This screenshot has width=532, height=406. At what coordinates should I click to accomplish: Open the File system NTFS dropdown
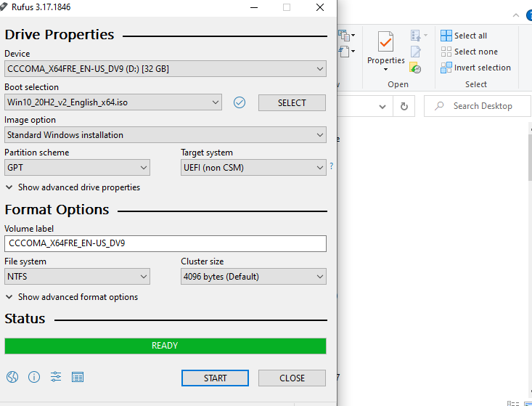click(x=77, y=277)
